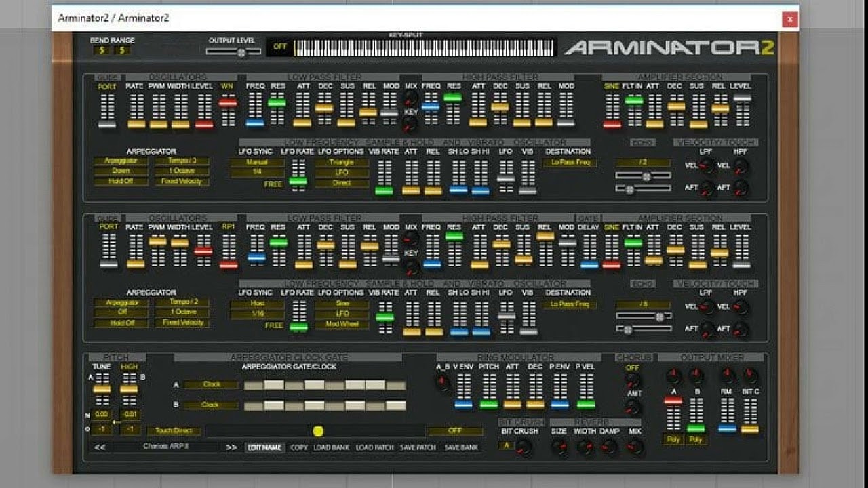Click the BIT CRUSH knob
Viewport: 868px width, 488px height.
pos(524,447)
